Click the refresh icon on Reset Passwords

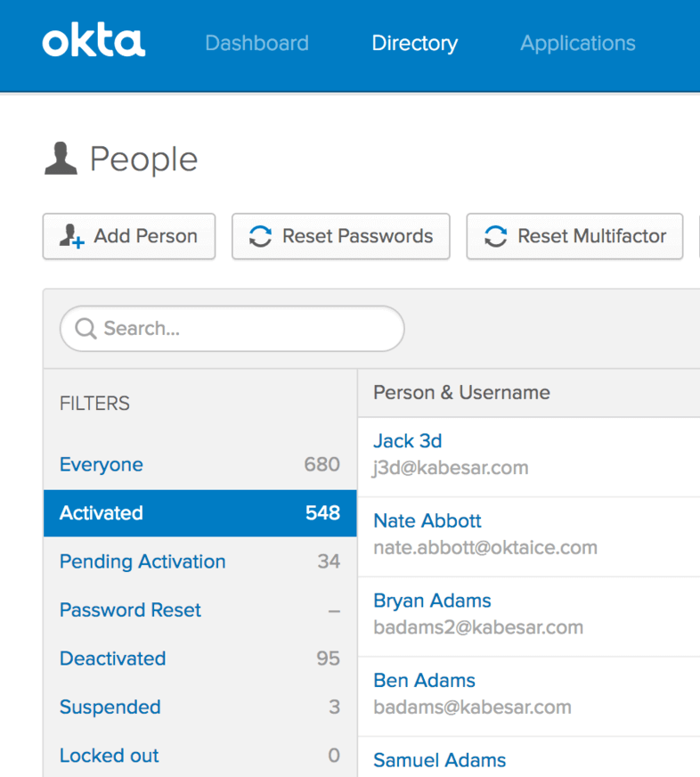(259, 236)
